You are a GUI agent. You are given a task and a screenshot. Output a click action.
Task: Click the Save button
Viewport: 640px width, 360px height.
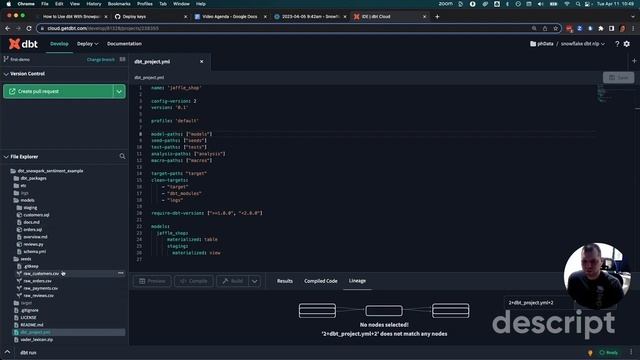(618, 77)
